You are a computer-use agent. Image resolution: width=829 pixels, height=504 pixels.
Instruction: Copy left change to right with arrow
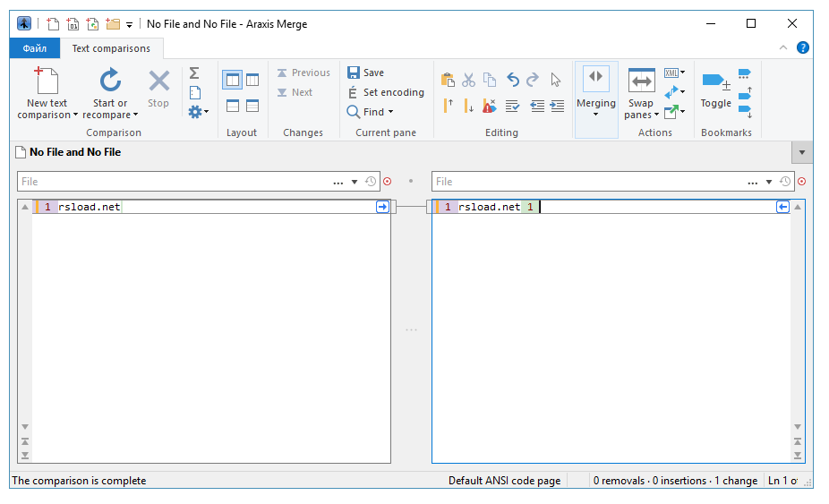click(383, 207)
